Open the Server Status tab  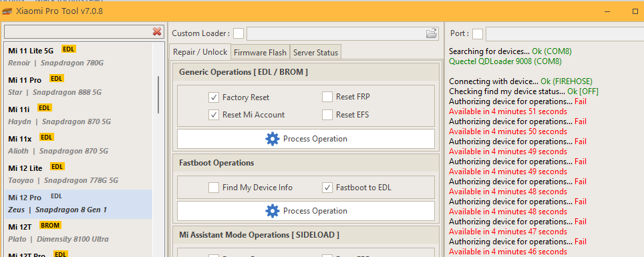[x=315, y=53]
